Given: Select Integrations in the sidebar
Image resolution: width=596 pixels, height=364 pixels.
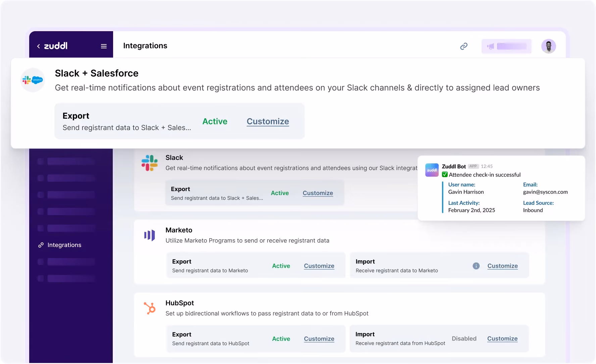Looking at the screenshot, I should click(x=64, y=245).
